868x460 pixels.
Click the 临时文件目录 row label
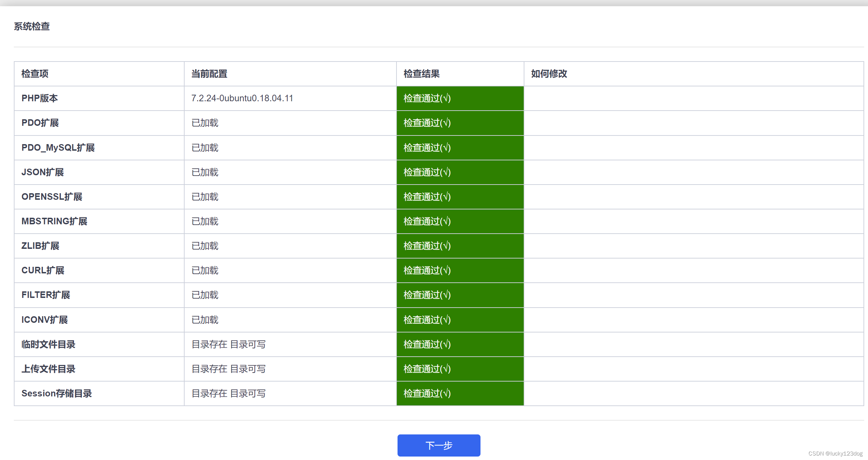(x=48, y=344)
